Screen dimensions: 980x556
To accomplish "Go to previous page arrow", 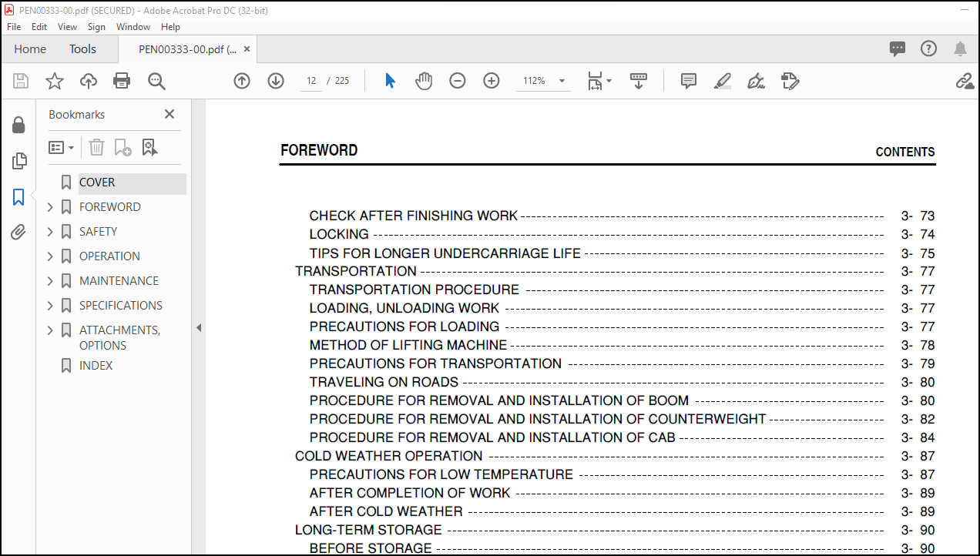I will pos(242,81).
